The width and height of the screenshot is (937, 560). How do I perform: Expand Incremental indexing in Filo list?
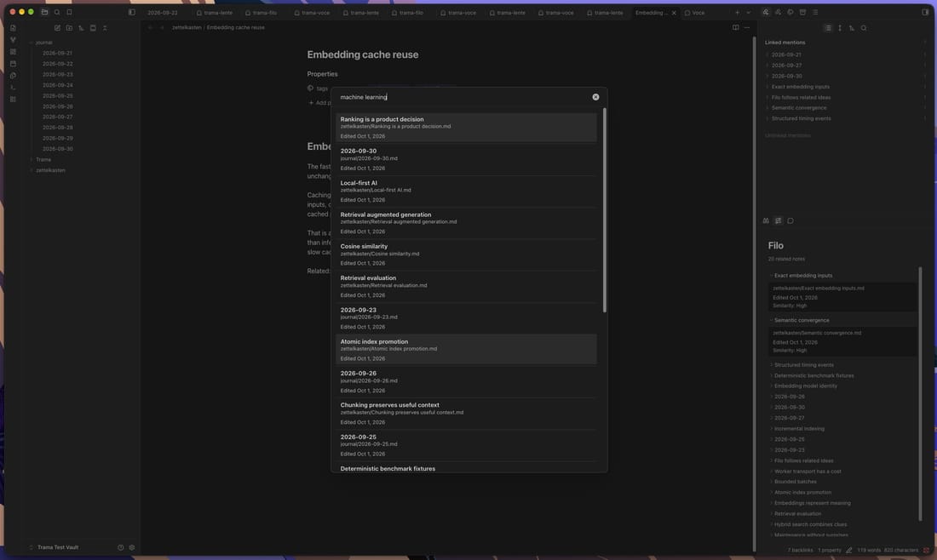tap(771, 429)
